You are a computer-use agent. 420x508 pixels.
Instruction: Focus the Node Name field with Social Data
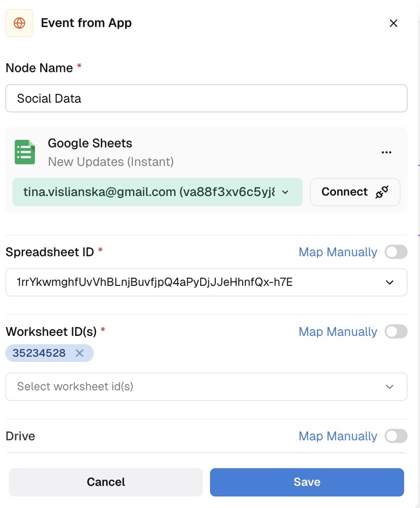206,99
